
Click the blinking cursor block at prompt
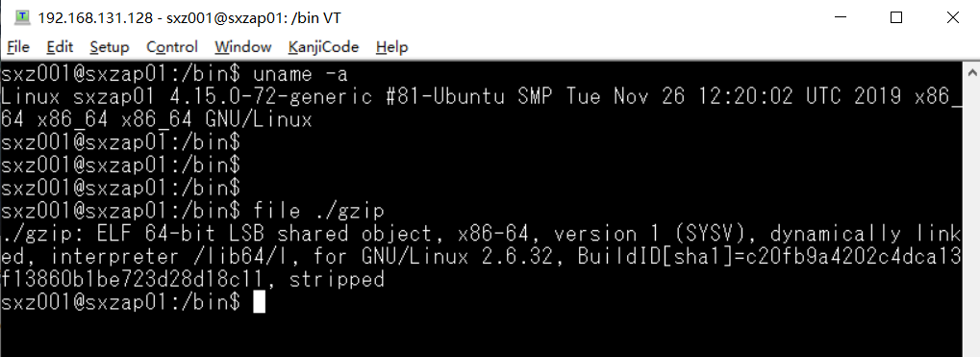tap(259, 302)
